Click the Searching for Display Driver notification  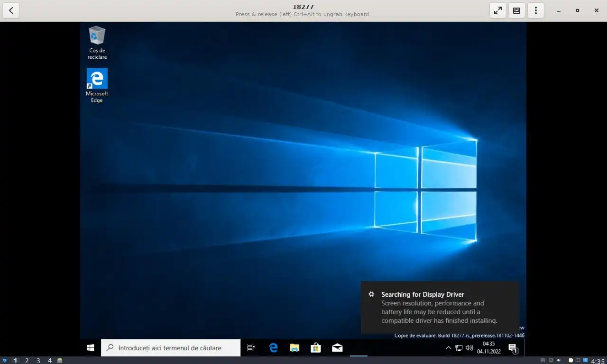coord(440,308)
